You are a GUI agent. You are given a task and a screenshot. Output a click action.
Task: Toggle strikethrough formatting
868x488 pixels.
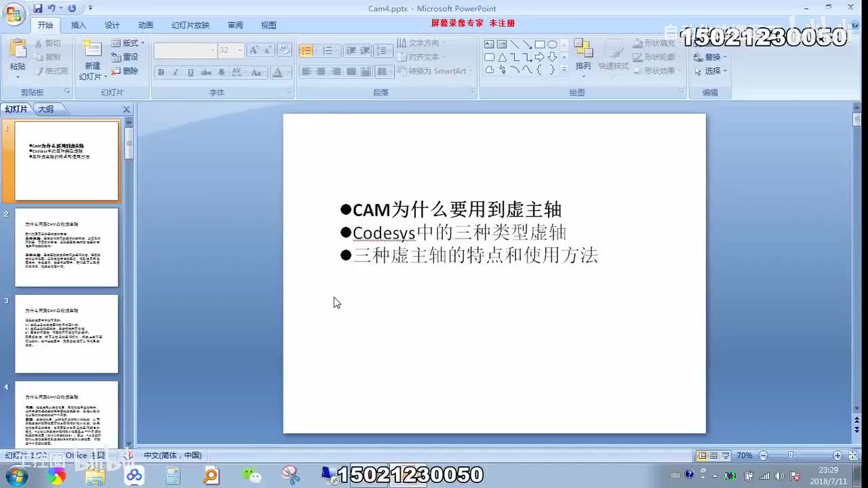tap(206, 72)
